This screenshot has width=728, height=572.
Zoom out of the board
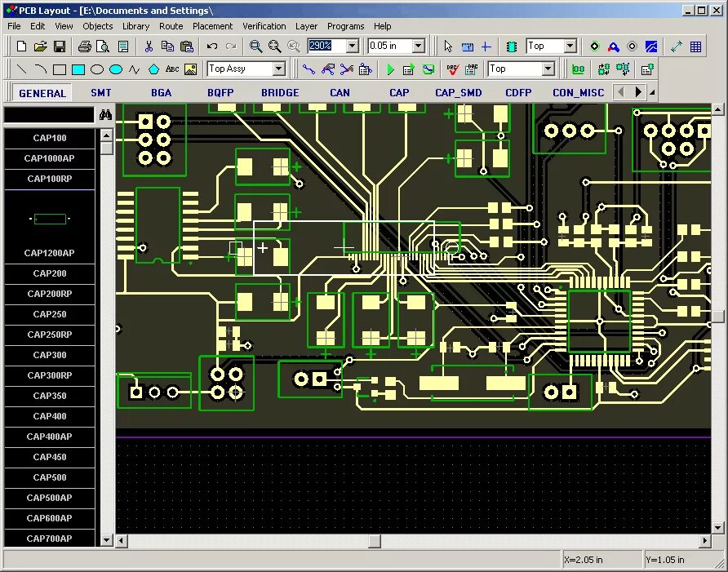(274, 46)
